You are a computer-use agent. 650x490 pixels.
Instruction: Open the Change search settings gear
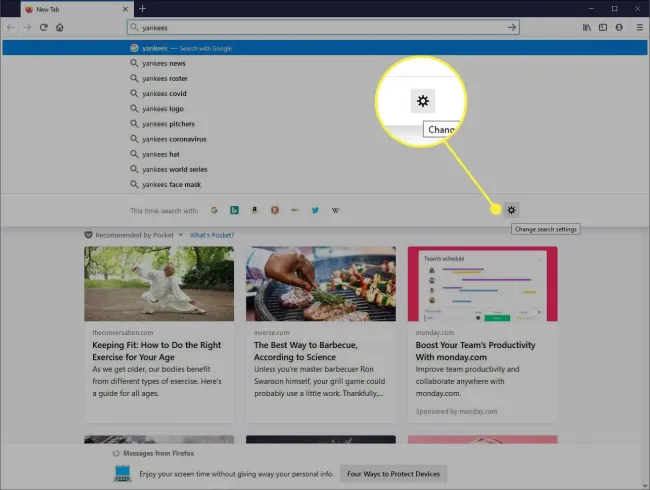point(511,210)
